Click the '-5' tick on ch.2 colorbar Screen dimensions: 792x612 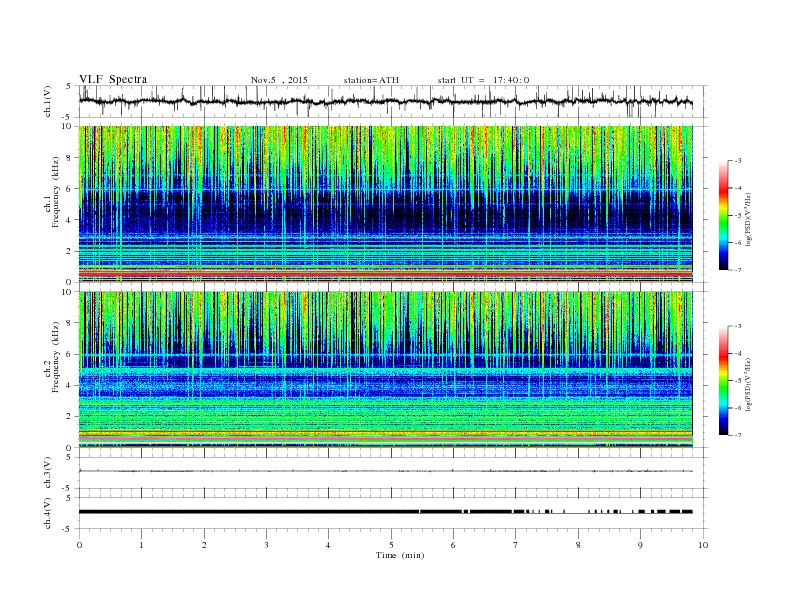click(737, 381)
